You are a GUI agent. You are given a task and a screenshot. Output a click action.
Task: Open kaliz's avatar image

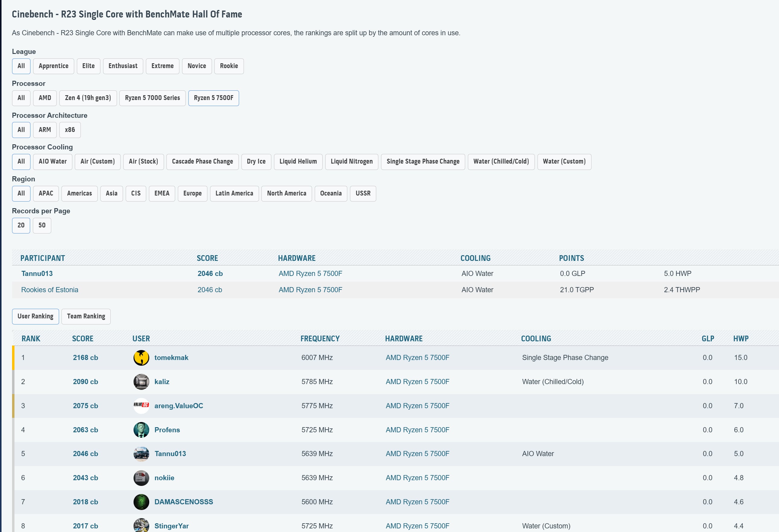click(141, 382)
